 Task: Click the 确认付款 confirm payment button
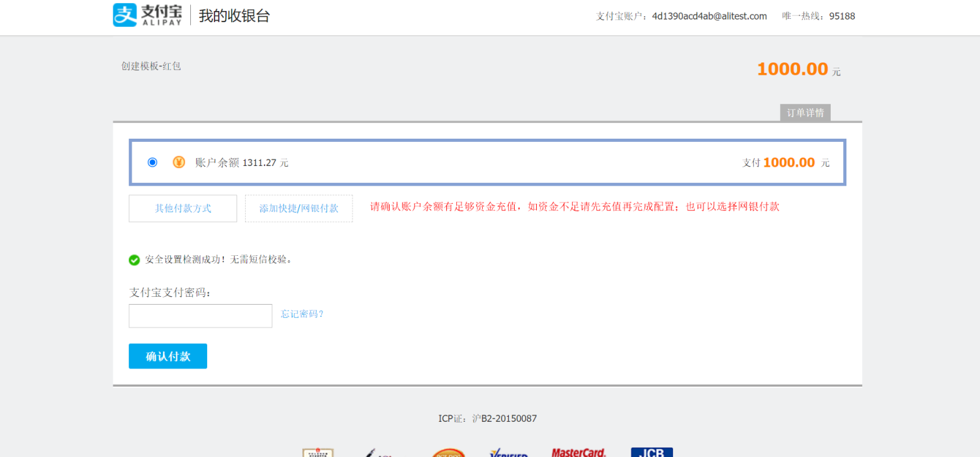tap(167, 356)
